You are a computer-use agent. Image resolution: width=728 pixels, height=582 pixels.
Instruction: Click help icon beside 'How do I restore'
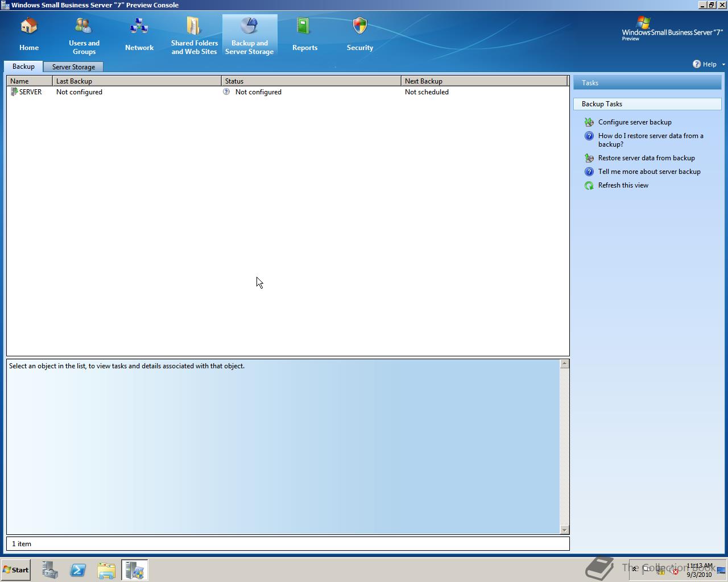(x=589, y=136)
